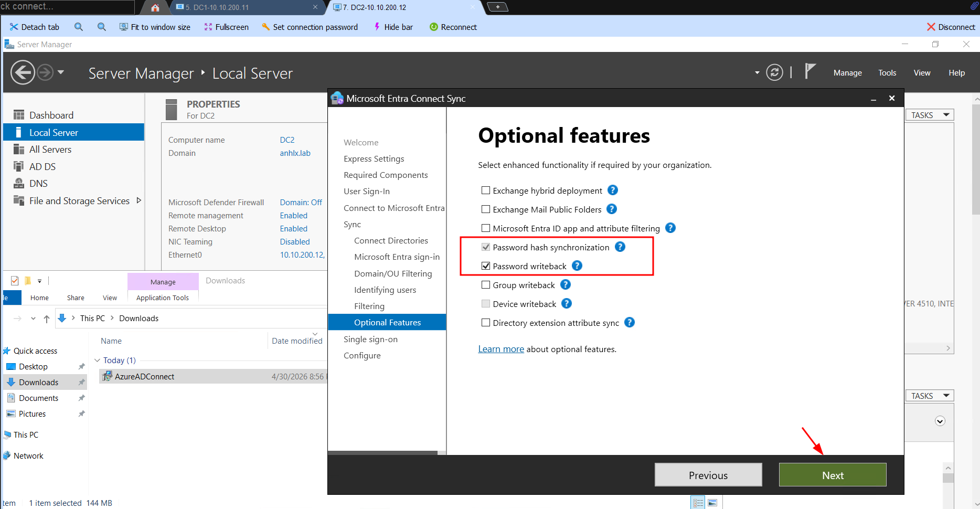Open the upper TASKS dropdown
Image resolution: width=980 pixels, height=509 pixels.
click(x=930, y=115)
